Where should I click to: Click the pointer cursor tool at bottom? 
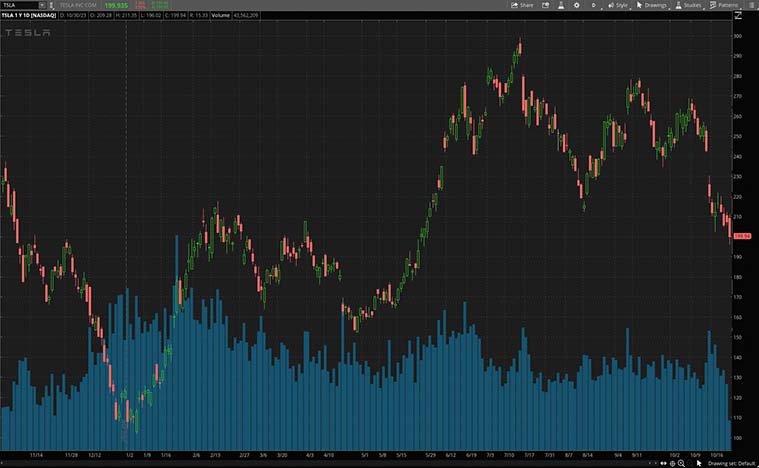(699, 464)
